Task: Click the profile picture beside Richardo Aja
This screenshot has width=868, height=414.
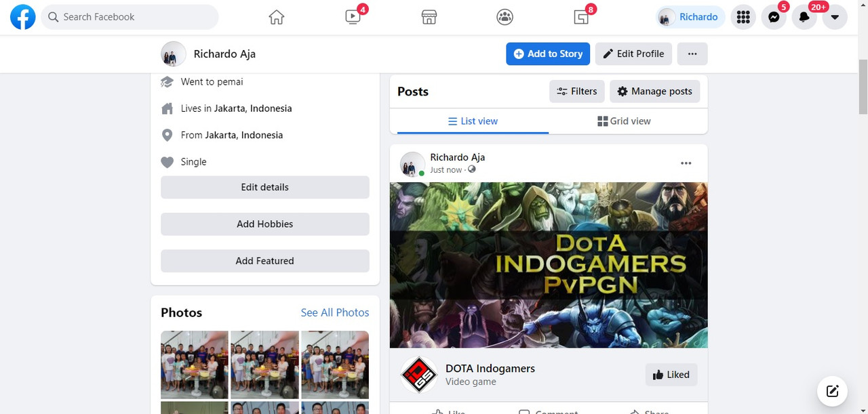Action: (x=173, y=54)
